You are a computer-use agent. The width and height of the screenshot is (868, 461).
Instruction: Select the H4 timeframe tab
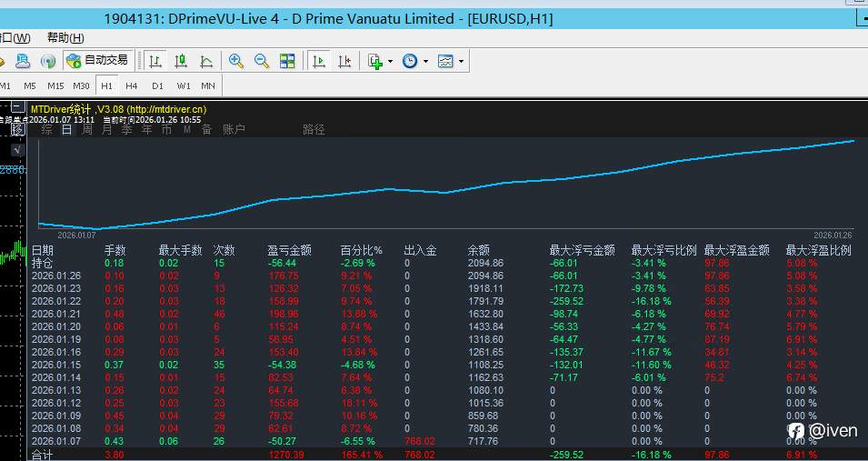[131, 85]
